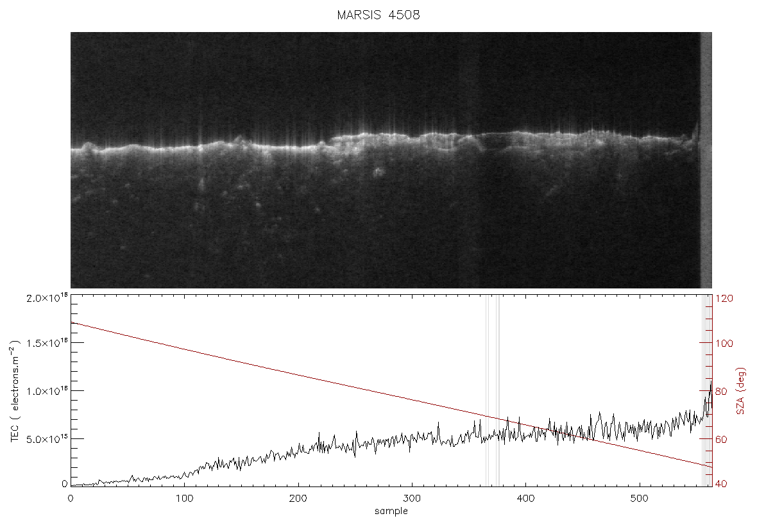Click the 100 tick on SZA axis
This screenshot has width=757, height=532.
coord(724,344)
